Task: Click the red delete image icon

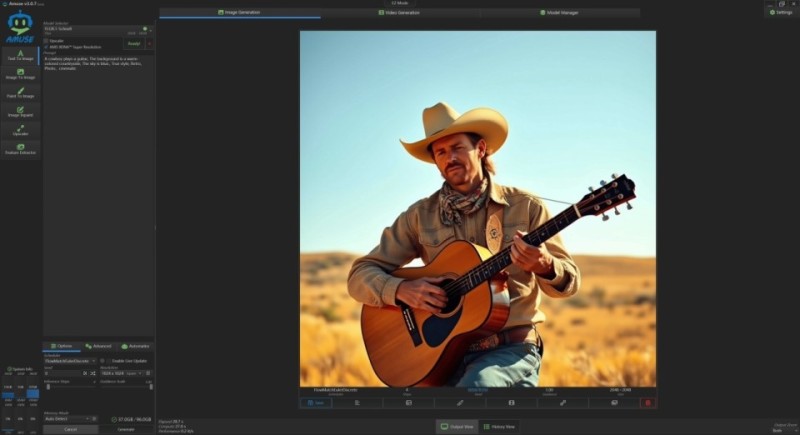Action: click(648, 402)
